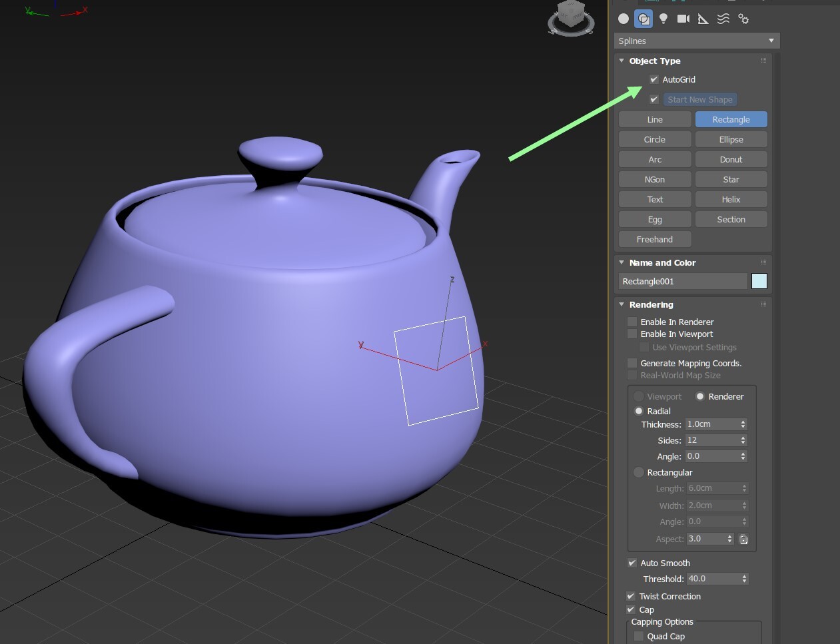Open the Systems category gears icon
The width and height of the screenshot is (840, 644).
pyautogui.click(x=743, y=19)
